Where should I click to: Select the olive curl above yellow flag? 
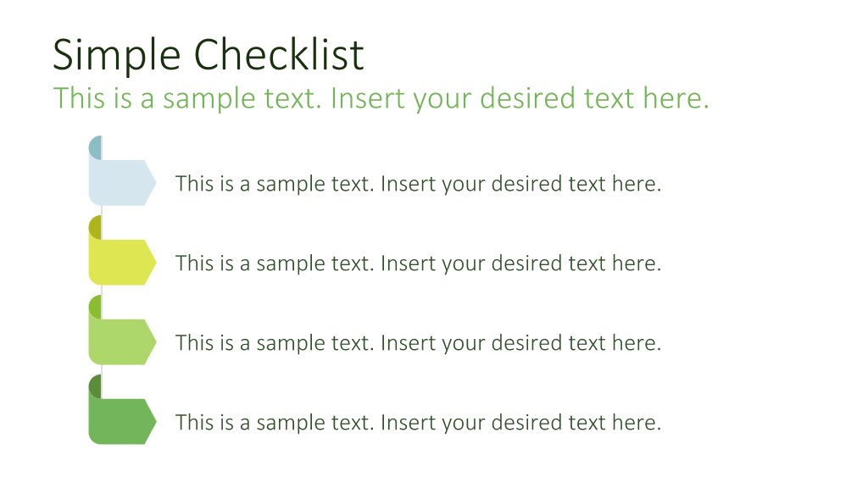pyautogui.click(x=95, y=227)
